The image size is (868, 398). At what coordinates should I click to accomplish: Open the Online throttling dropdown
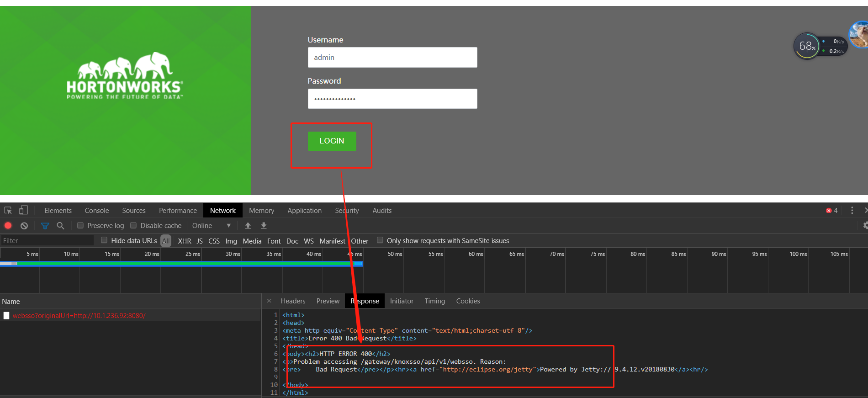pyautogui.click(x=212, y=225)
